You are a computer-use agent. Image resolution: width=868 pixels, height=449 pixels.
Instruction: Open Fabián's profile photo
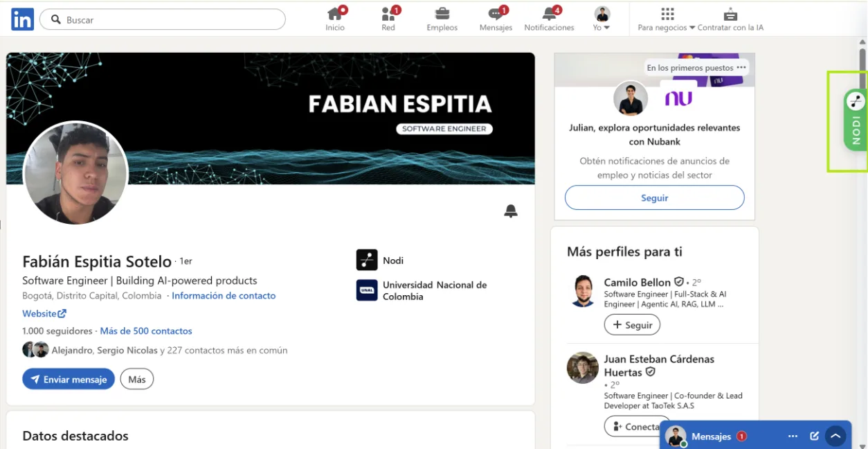(75, 173)
